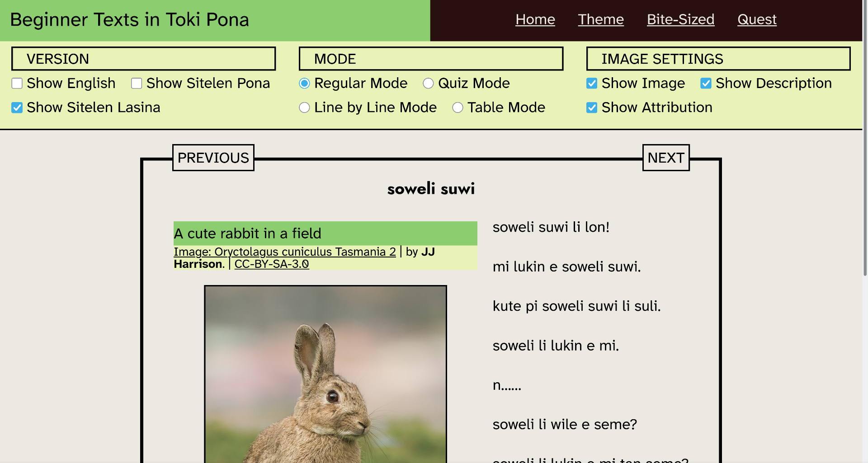Select Quiz Mode

click(427, 84)
